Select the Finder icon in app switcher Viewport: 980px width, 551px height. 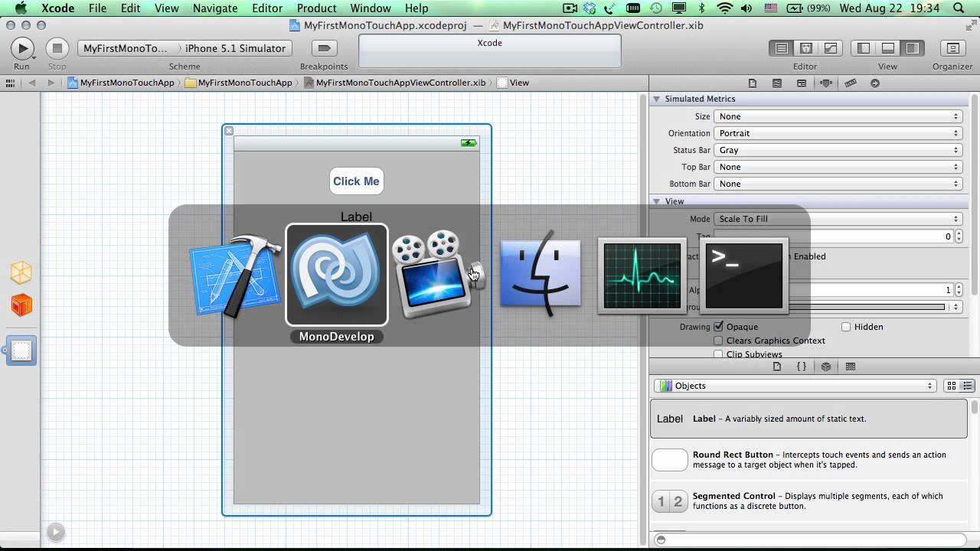(x=541, y=275)
